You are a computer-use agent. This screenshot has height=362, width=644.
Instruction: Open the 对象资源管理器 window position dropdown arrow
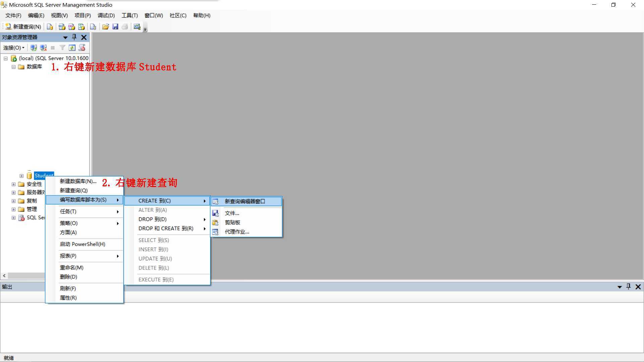[65, 37]
